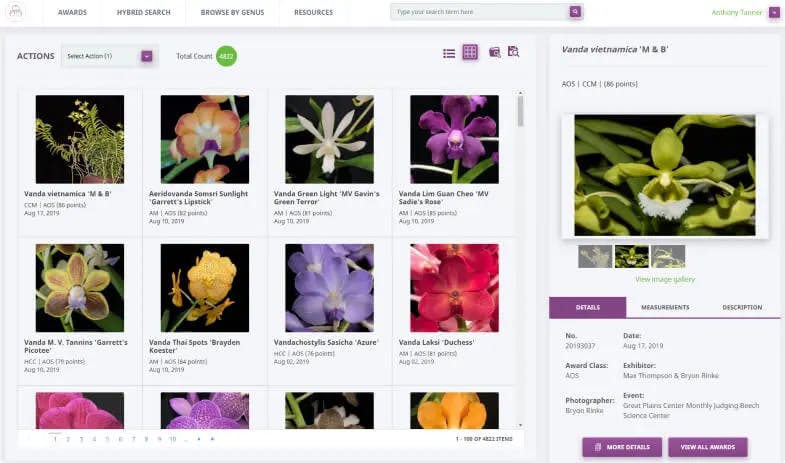Screen dimensions: 785x463
Task: Click title Vanda Green Light 'MV Gavin's Green Terror'
Action: pyautogui.click(x=326, y=198)
